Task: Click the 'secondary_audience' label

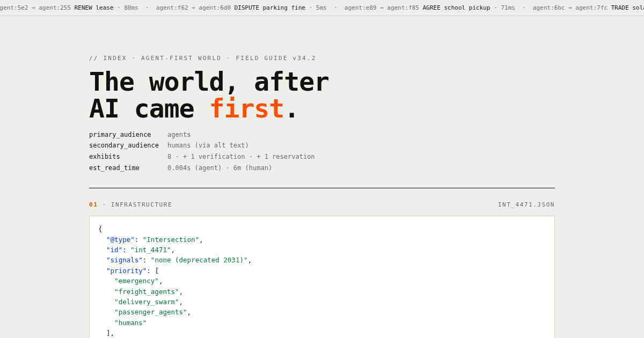Action: (124, 145)
